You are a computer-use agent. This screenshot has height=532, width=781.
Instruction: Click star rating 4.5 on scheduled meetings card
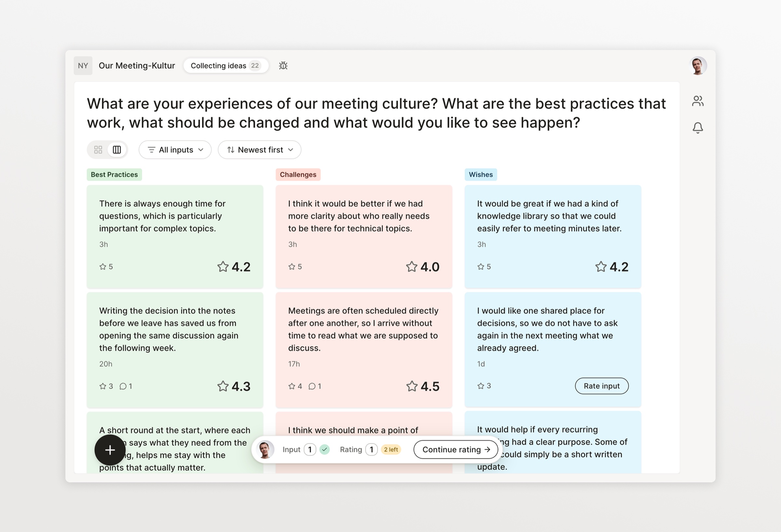423,386
